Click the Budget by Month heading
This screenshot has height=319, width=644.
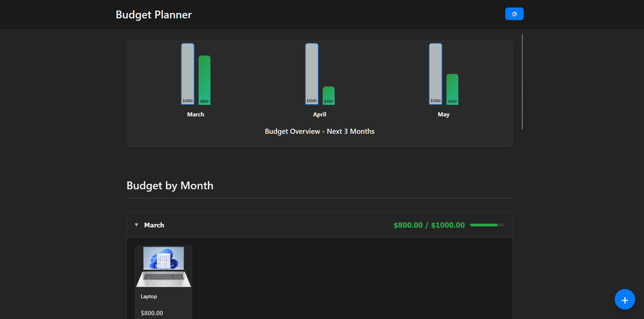pos(170,186)
